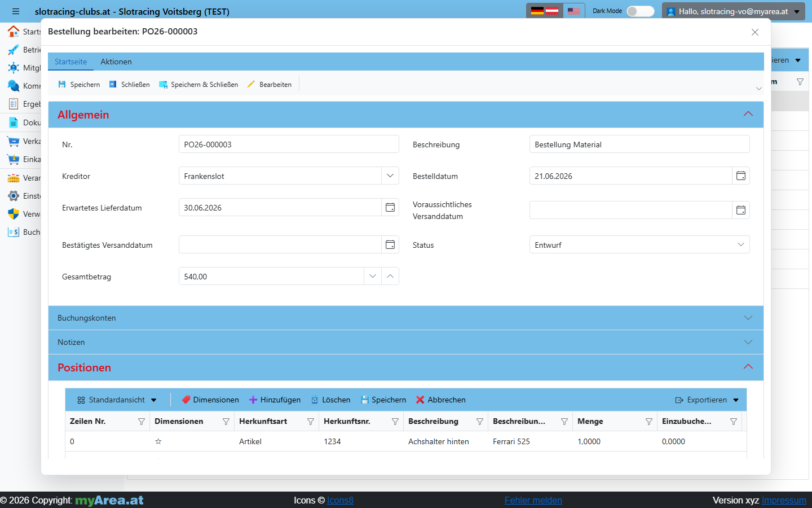Open the Impressum link
Viewport: 812px width, 508px height.
tap(784, 500)
